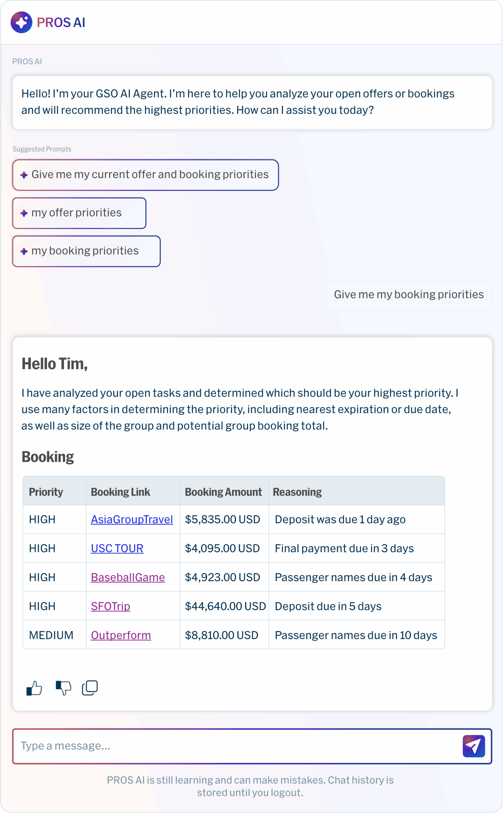Open the SFOTrip booking link
The image size is (504, 813).
point(110,606)
